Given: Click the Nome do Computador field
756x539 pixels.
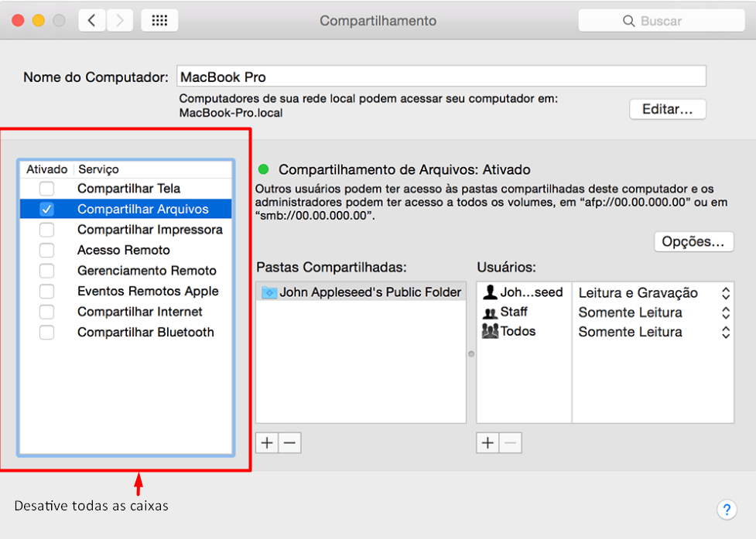Looking at the screenshot, I should (441, 77).
